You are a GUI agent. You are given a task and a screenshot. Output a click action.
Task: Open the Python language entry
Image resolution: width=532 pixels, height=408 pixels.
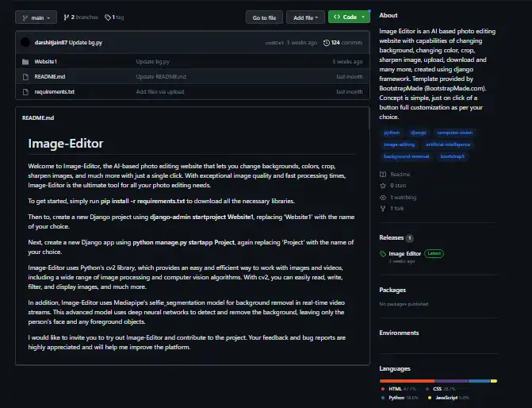click(x=400, y=398)
